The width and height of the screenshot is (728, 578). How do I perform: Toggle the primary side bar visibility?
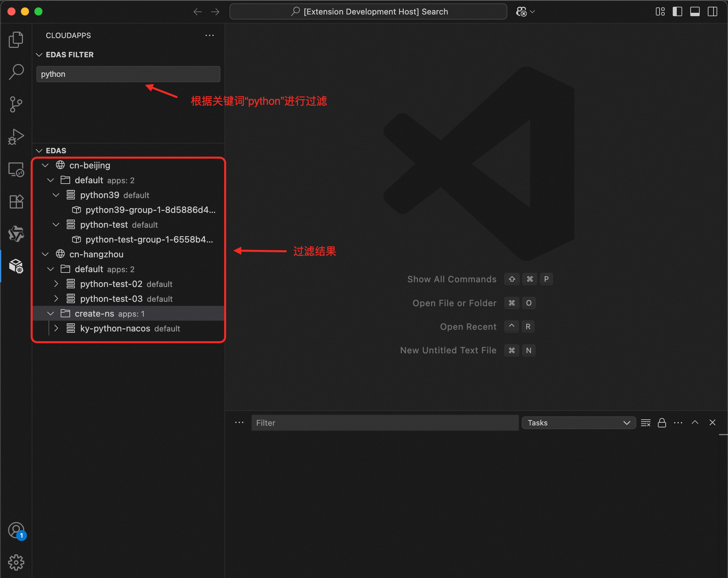(x=677, y=11)
